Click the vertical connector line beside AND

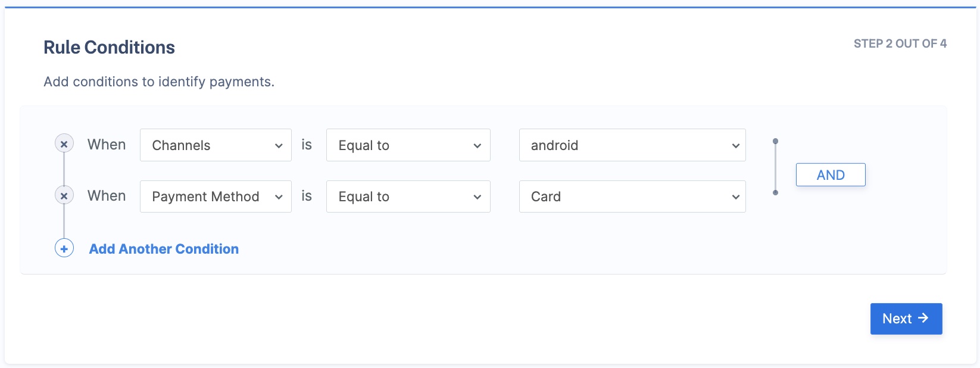point(775,167)
